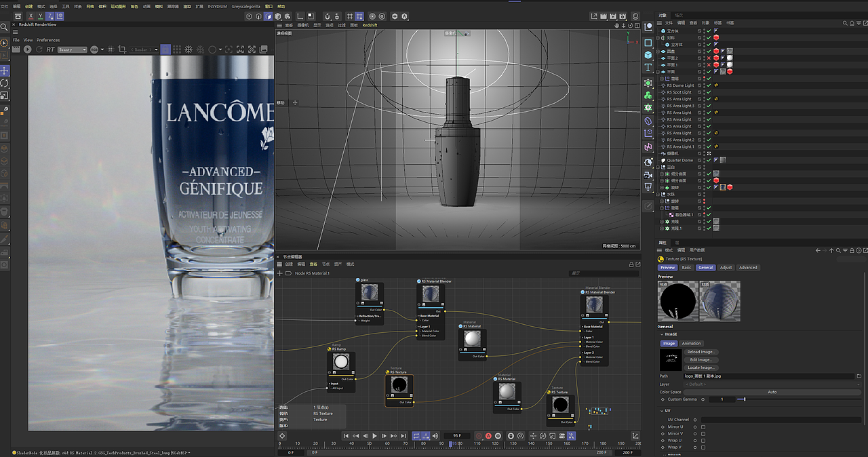This screenshot has height=457, width=868.
Task: Click the back arrow in Attributes panel
Action: 818,250
